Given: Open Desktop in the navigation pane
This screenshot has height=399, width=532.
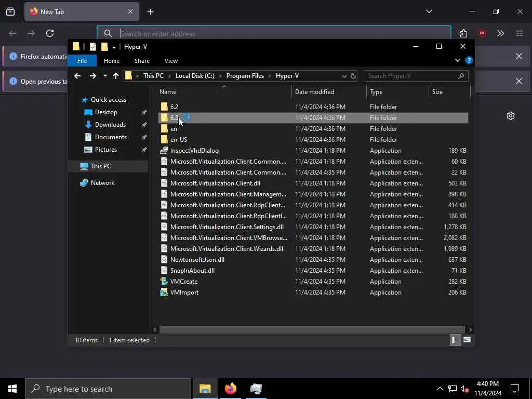Looking at the screenshot, I should coord(106,112).
